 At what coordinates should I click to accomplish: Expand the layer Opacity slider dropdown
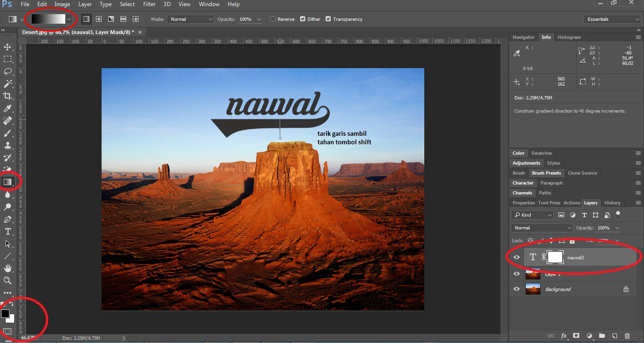[x=617, y=228]
